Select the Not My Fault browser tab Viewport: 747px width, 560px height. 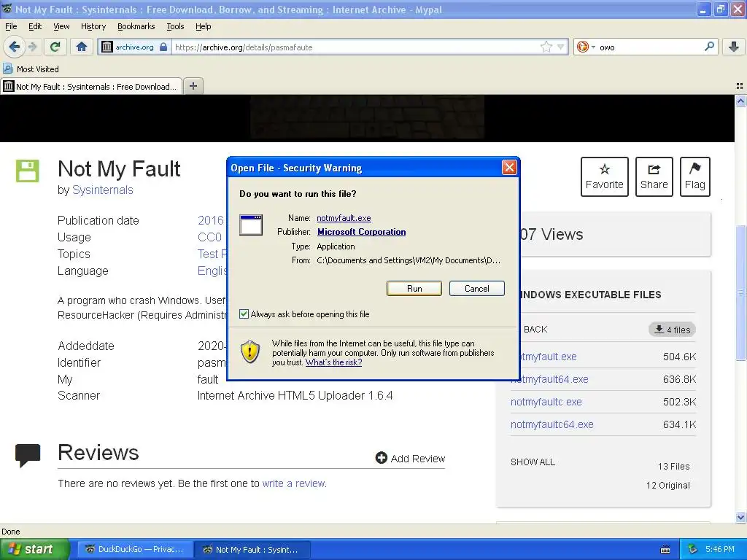pos(91,86)
